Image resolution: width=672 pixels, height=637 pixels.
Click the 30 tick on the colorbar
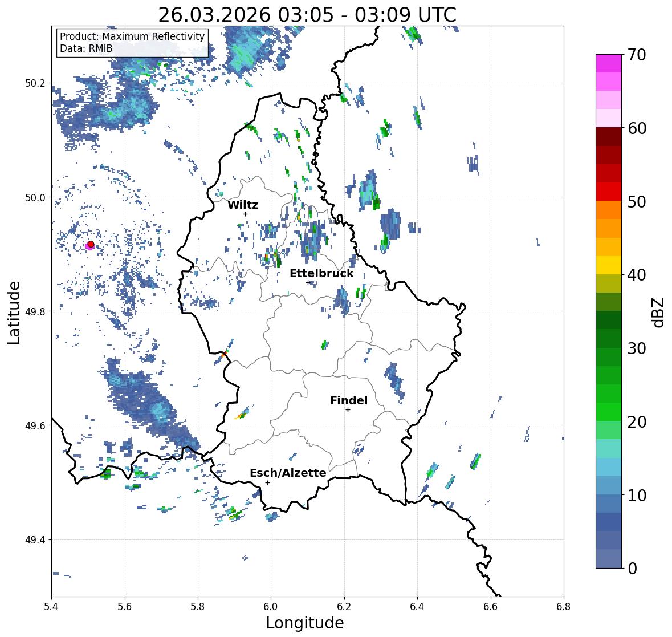pyautogui.click(x=637, y=348)
